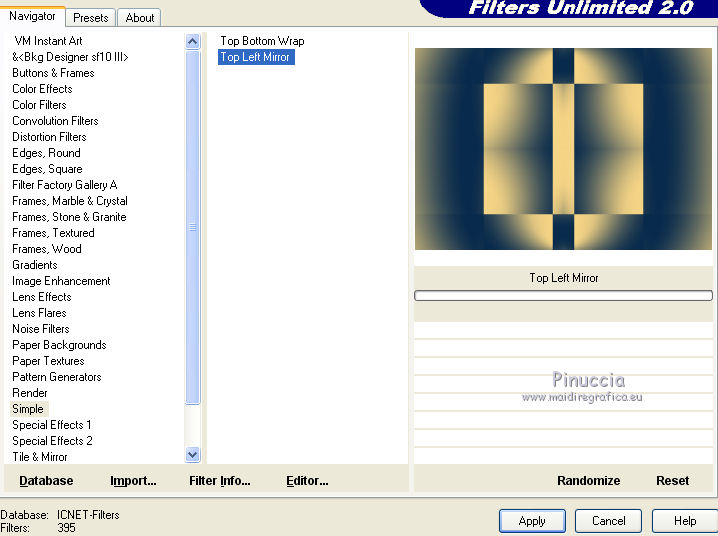Image resolution: width=718 pixels, height=536 pixels.
Task: Select VM Instant Art category
Action: click(48, 41)
